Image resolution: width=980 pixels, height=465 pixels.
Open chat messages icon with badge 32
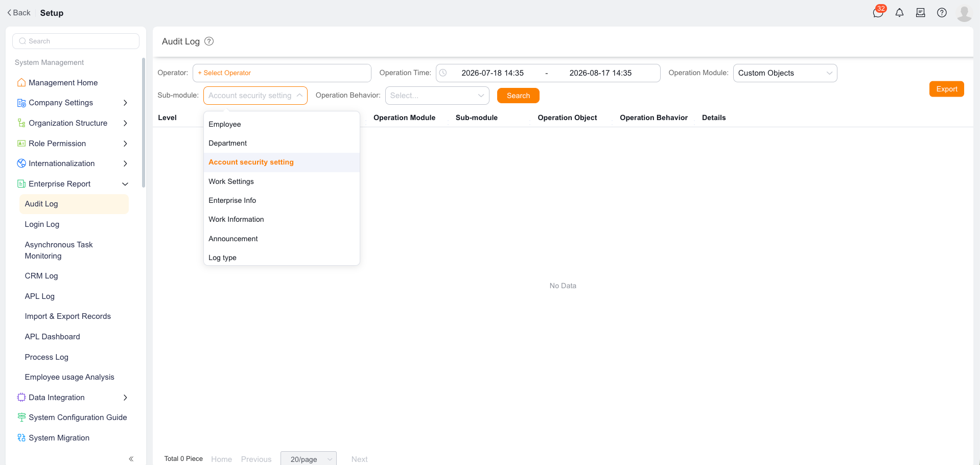(x=878, y=13)
